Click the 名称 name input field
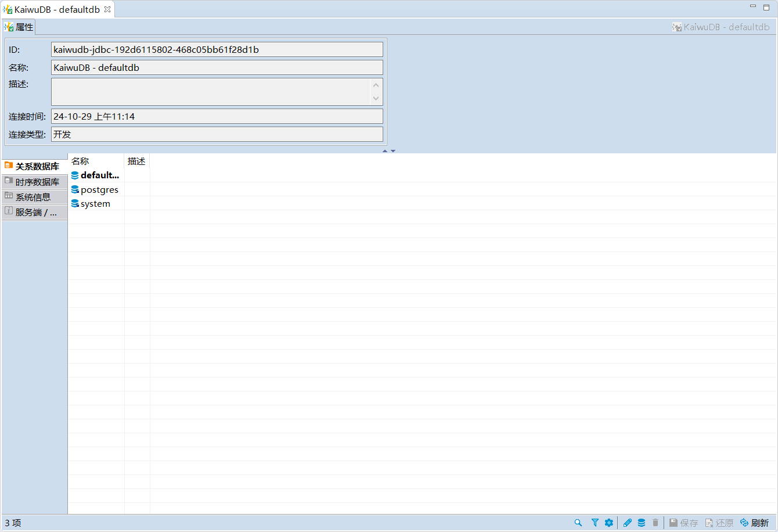This screenshot has height=532, width=778. pyautogui.click(x=217, y=67)
